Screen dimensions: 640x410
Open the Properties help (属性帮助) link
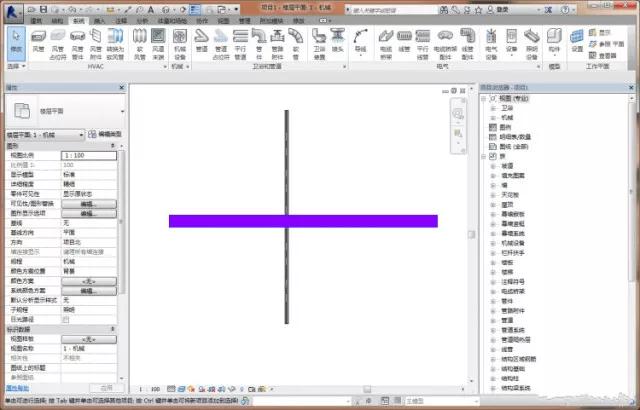click(x=18, y=388)
